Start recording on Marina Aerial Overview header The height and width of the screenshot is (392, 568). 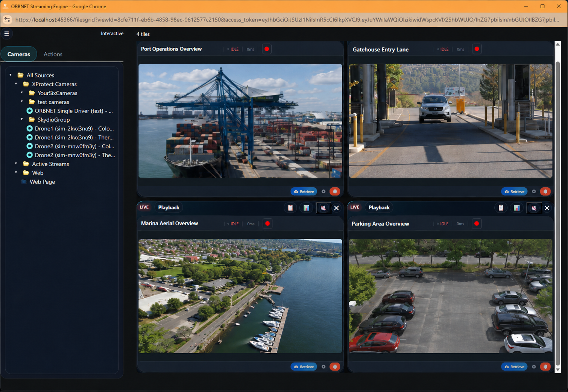[x=267, y=223]
